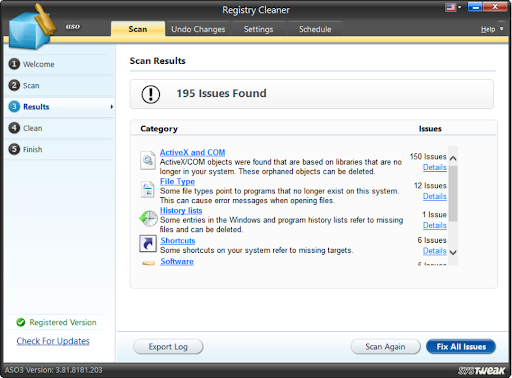
Task: Expand the Help menu arrow
Action: pos(501,29)
